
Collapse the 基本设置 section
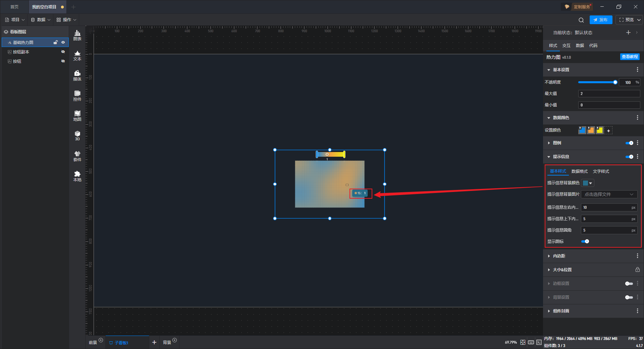pyautogui.click(x=549, y=70)
